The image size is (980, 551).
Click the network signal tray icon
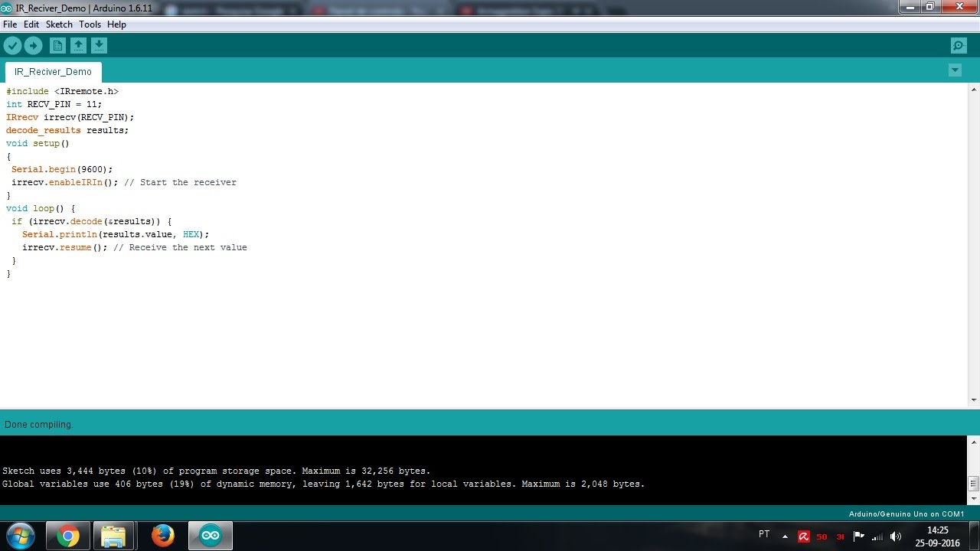[x=877, y=536]
